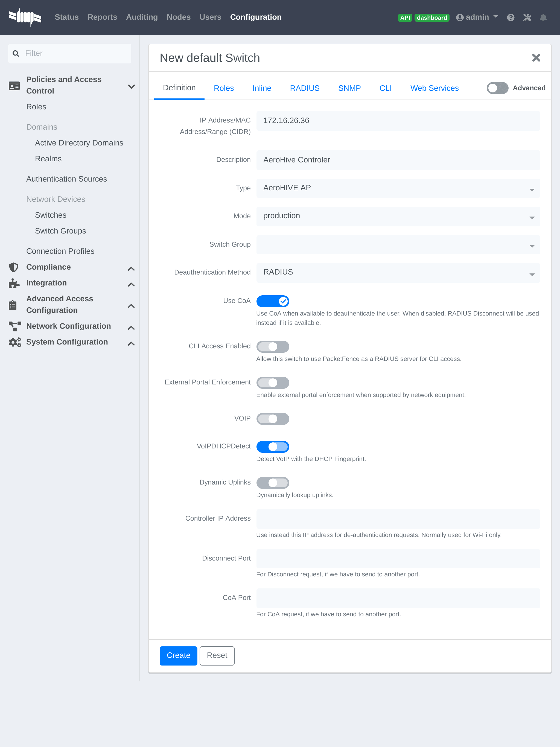Open Active Directory Domains
This screenshot has height=747, width=560.
pos(79,143)
